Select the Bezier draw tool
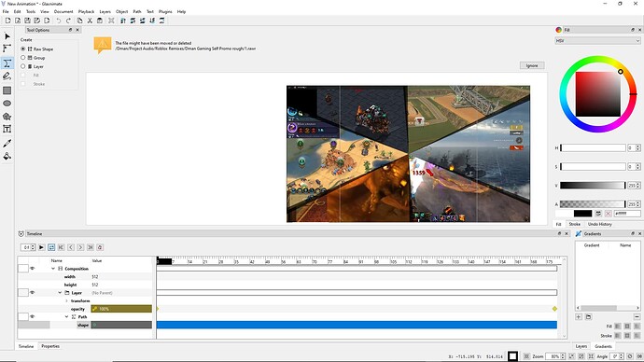Screen dimensions: 644x362 click(7, 63)
